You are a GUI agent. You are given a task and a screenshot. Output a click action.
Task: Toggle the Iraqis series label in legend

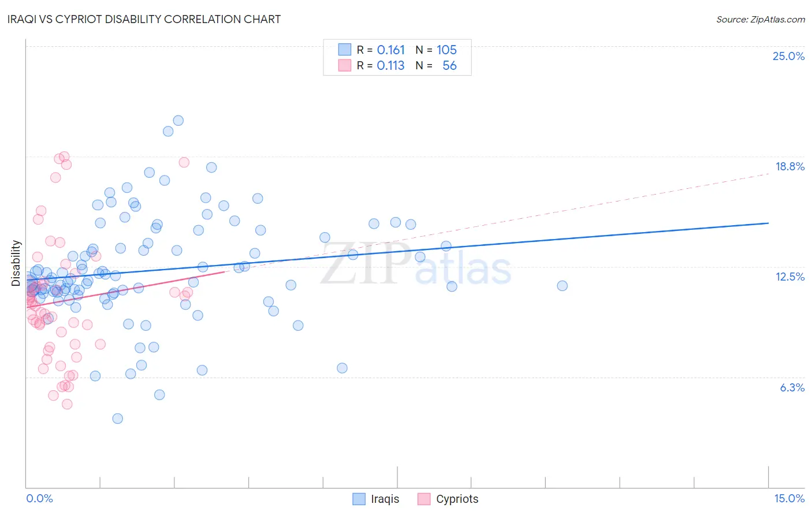pos(385,499)
